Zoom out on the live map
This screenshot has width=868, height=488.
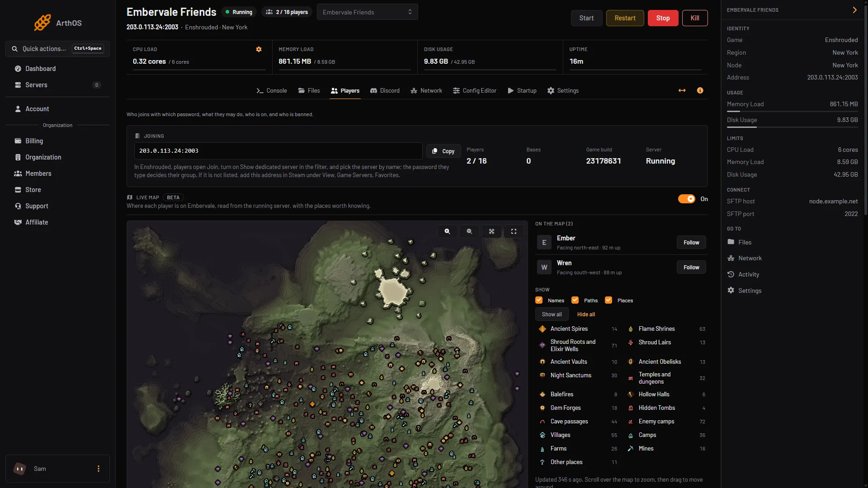469,231
